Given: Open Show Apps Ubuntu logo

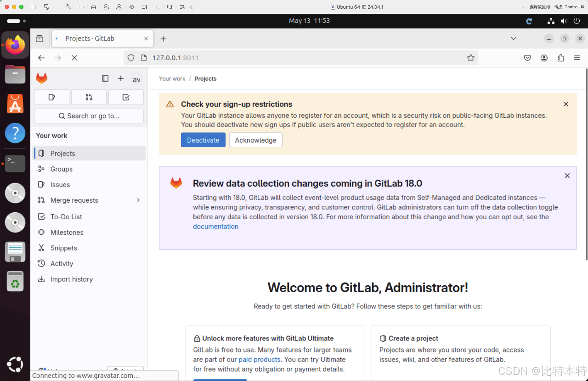Looking at the screenshot, I should pyautogui.click(x=15, y=364).
